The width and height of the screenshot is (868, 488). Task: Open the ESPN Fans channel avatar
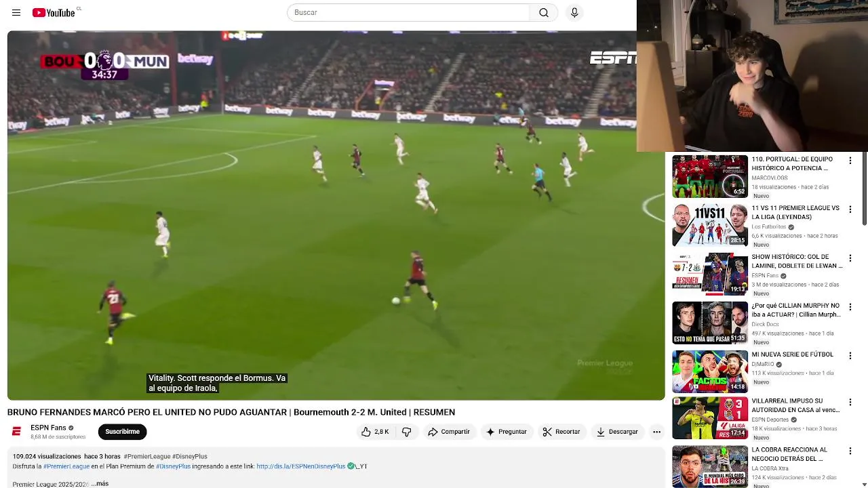tap(17, 432)
